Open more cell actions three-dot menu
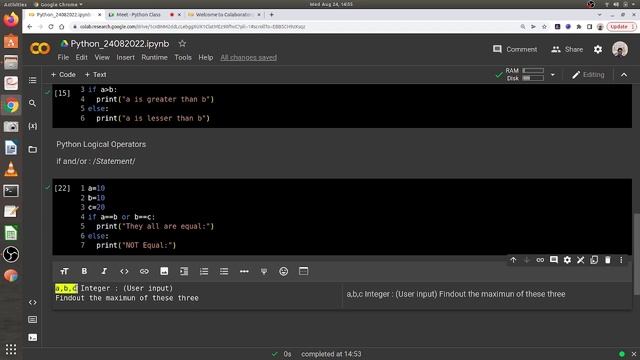This screenshot has height=360, width=640. pyautogui.click(x=621, y=260)
